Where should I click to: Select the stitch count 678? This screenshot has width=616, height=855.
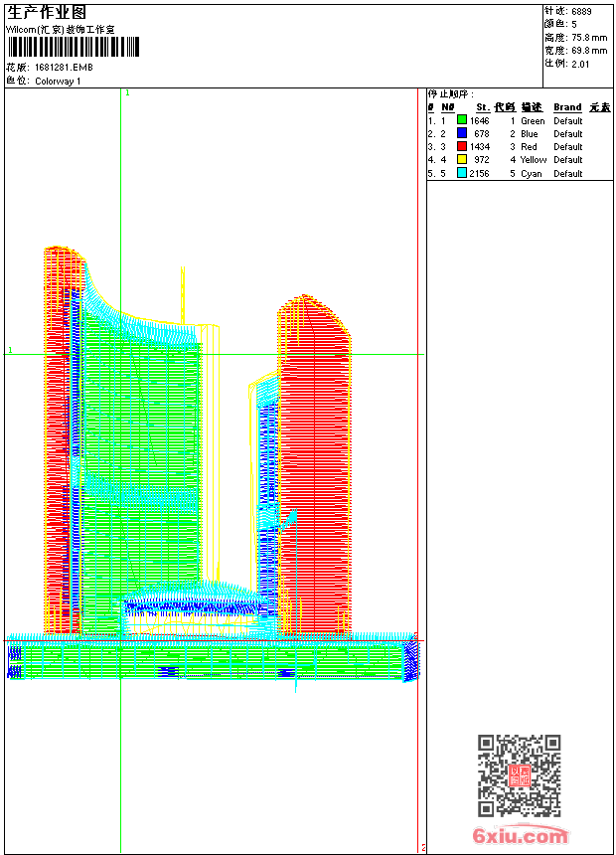point(482,133)
